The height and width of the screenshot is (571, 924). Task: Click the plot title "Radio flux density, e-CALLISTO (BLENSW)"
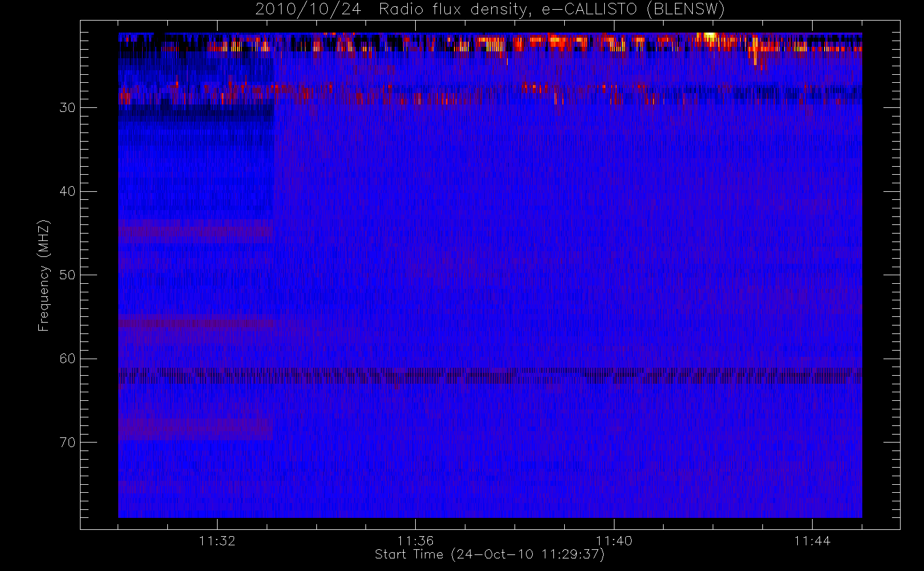point(552,10)
